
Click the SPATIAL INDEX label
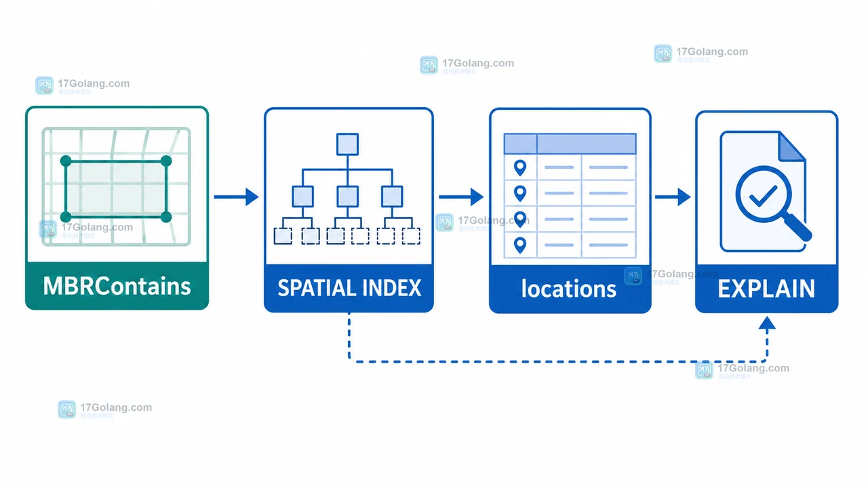click(349, 288)
